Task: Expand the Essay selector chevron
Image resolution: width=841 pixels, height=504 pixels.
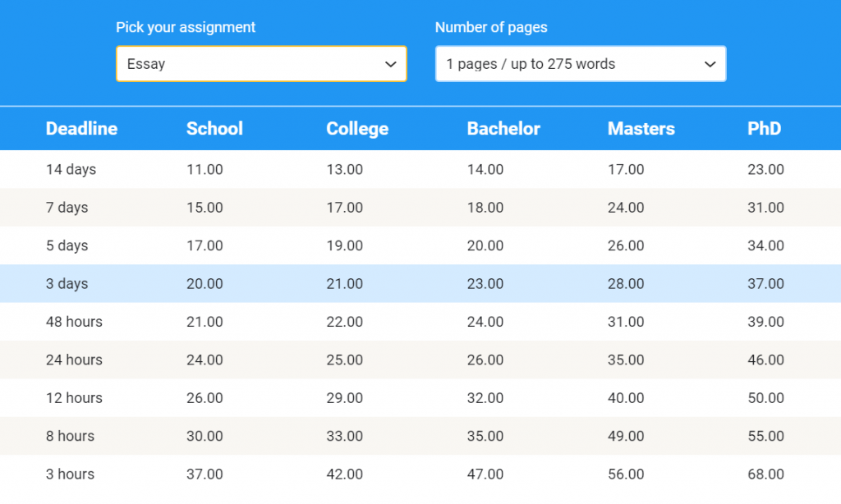Action: pos(393,64)
